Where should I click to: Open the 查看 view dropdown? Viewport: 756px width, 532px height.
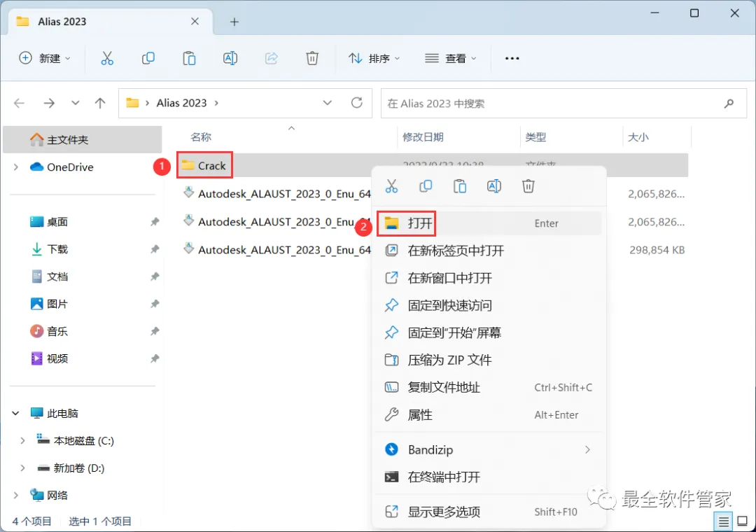(451, 58)
